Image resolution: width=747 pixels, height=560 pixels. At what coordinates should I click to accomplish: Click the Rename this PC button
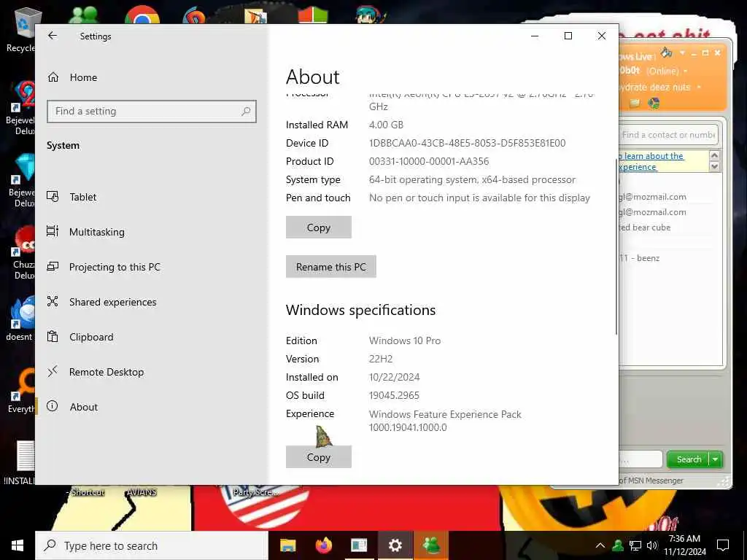point(331,267)
